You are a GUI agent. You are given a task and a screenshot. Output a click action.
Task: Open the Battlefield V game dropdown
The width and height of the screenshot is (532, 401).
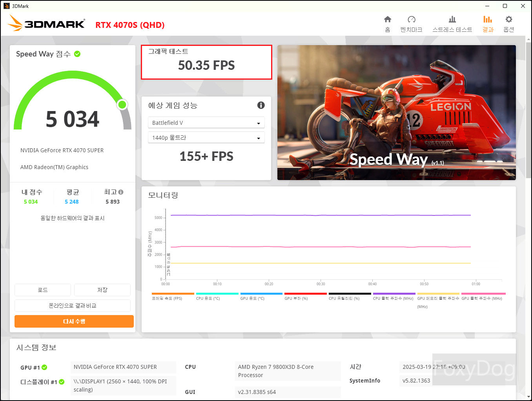pos(206,123)
